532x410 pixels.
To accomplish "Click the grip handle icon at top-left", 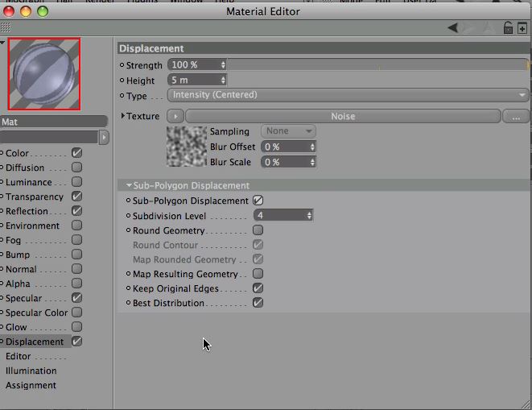I will (x=6, y=27).
